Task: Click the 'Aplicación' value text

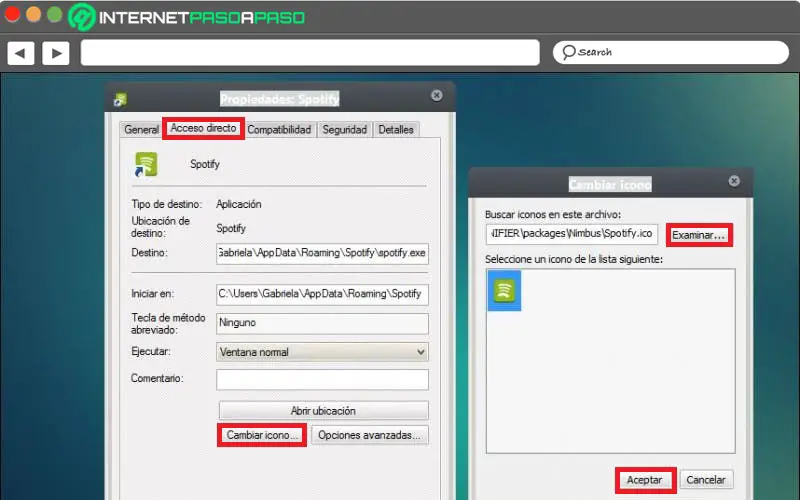Action: (x=239, y=204)
